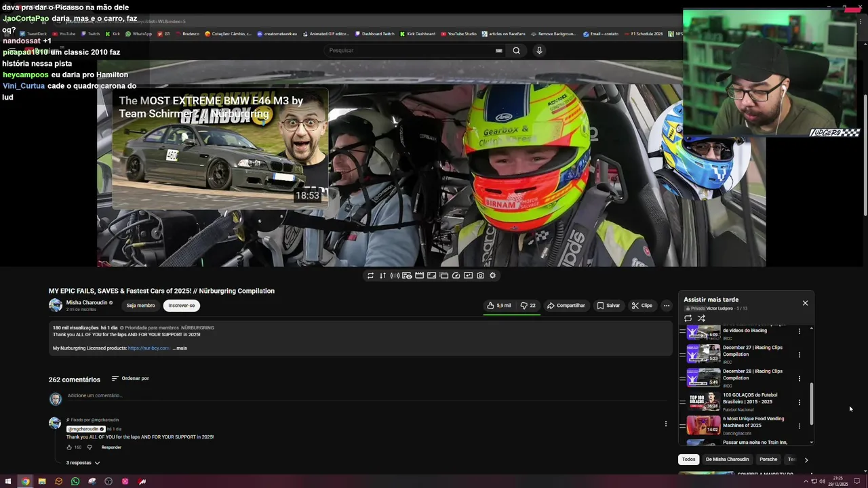Screen dimensions: 868x488
Task: Open File Explorer from the Windows taskbar
Action: [x=42, y=481]
